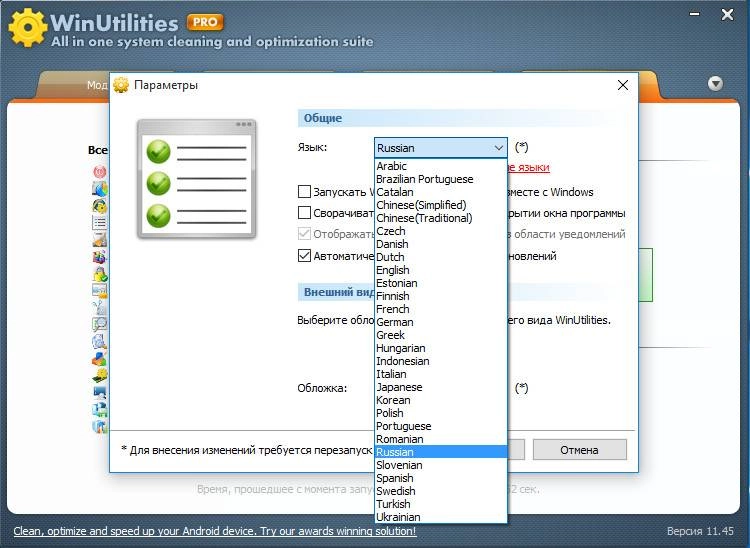The width and height of the screenshot is (750, 548).
Task: Open the memory chip with gear module icon
Action: 99,376
